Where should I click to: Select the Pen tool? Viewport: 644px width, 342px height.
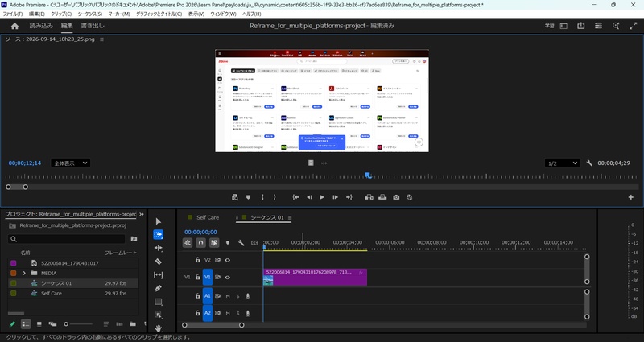click(x=158, y=288)
